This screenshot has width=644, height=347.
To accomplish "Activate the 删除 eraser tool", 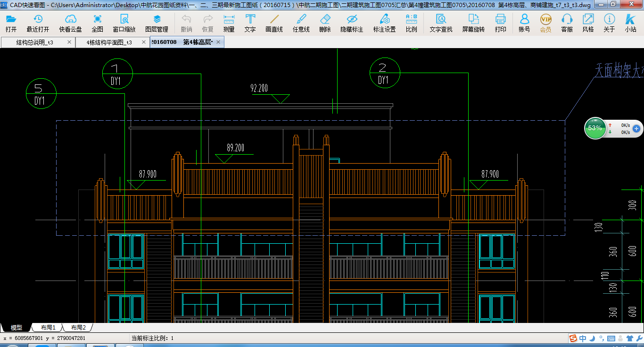I will click(x=325, y=23).
